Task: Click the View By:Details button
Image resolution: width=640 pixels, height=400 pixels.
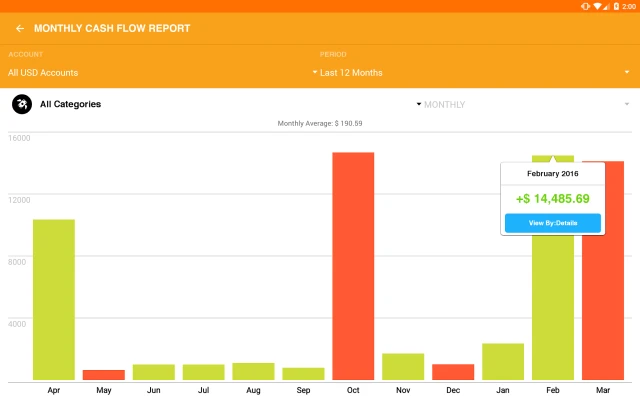Action: point(553,223)
